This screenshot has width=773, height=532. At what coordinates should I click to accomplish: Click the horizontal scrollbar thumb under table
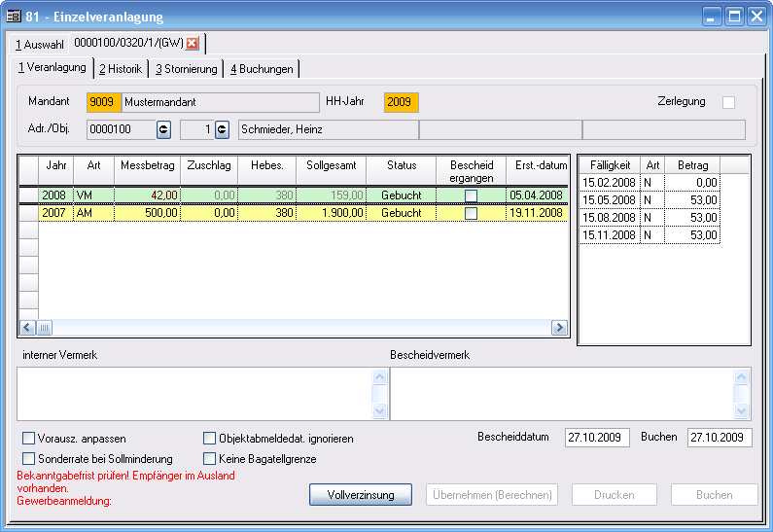tap(45, 328)
